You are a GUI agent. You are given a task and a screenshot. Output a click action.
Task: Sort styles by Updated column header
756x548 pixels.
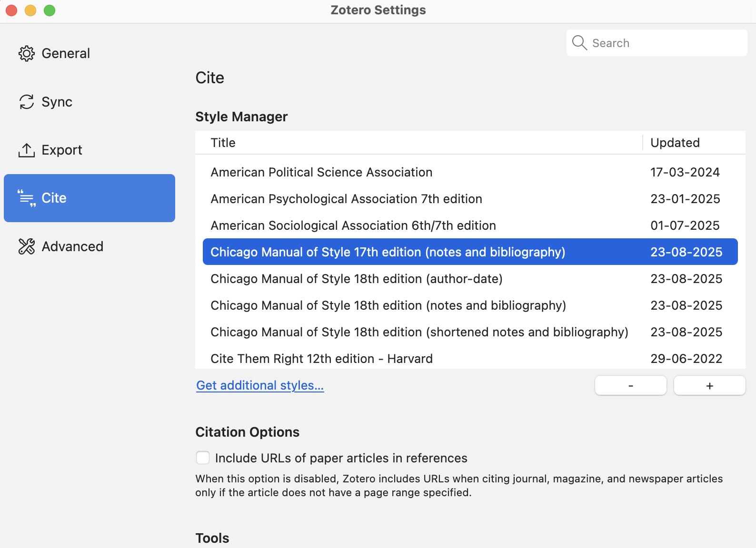click(x=694, y=143)
